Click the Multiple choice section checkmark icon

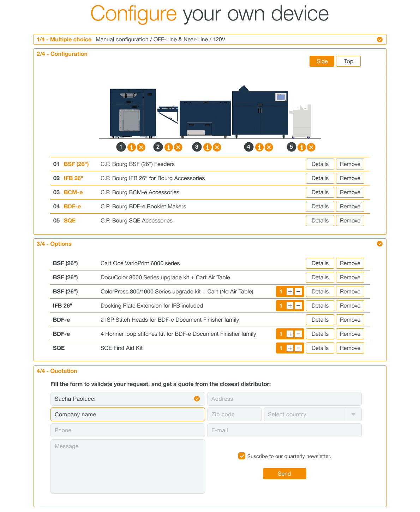click(380, 40)
